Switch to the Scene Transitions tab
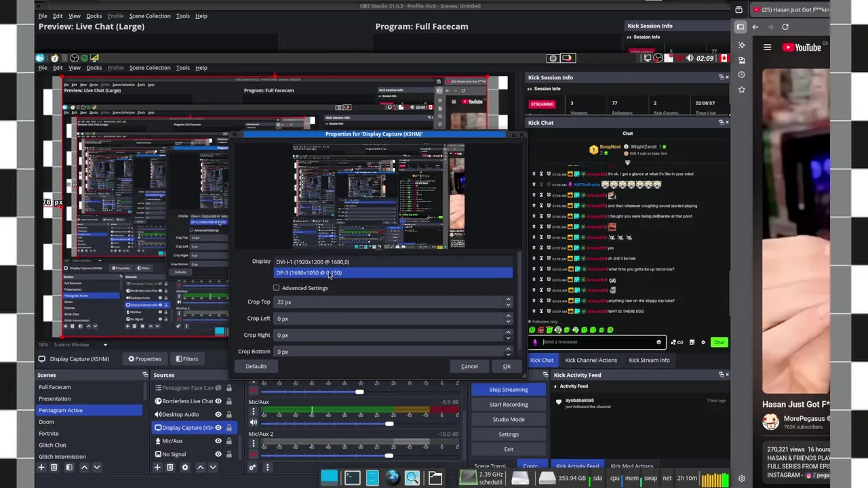 (490, 466)
